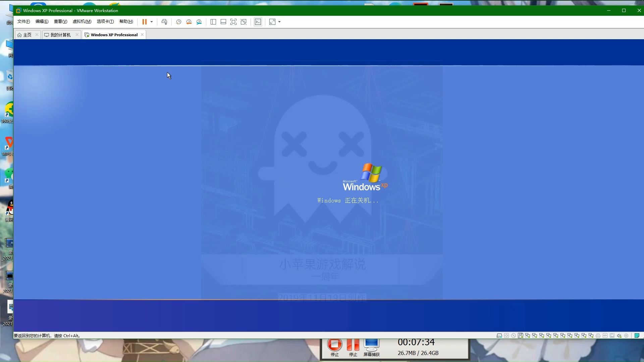Screen dimensions: 644x362
Task: Toggle the sidebar library panel view
Action: (x=213, y=22)
